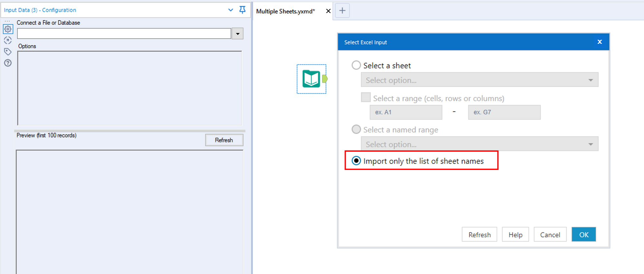Viewport: 644px width, 274px height.
Task: Expand the named range dropdown
Action: point(590,144)
